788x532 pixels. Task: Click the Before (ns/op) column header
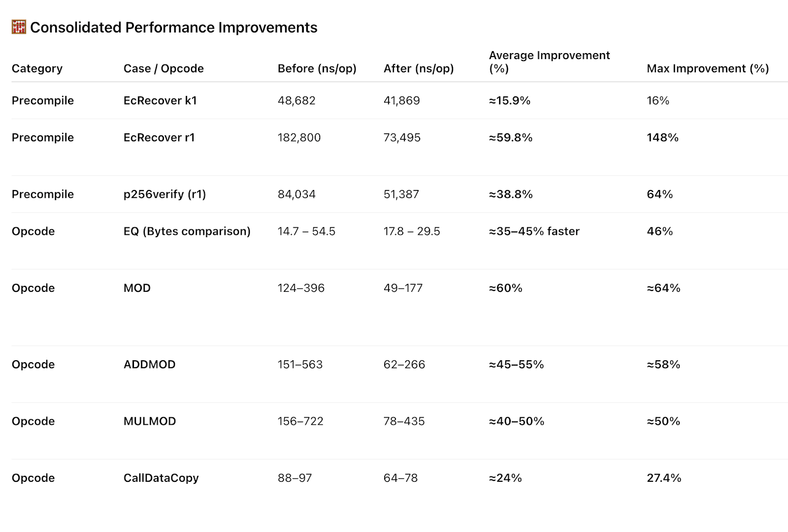click(317, 68)
